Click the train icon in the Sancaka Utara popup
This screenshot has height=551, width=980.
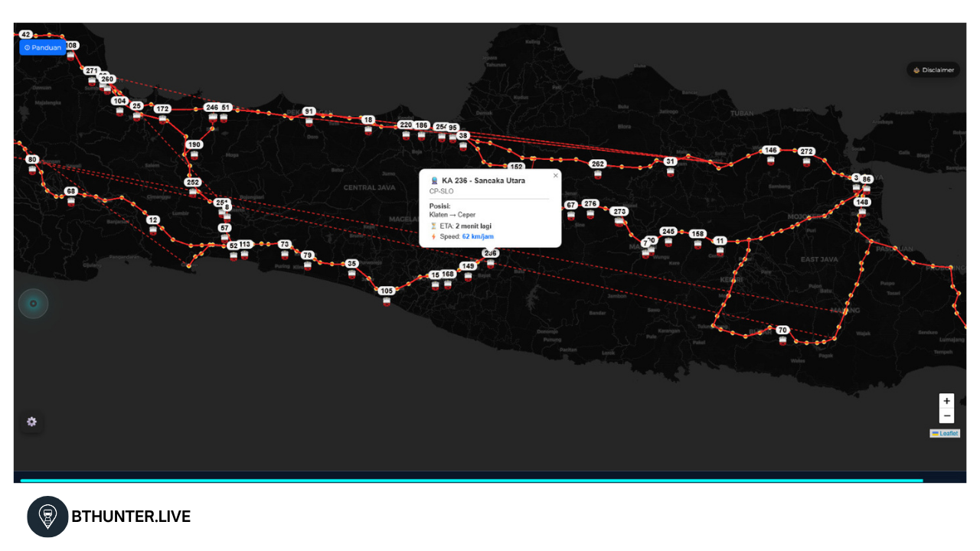pyautogui.click(x=433, y=181)
